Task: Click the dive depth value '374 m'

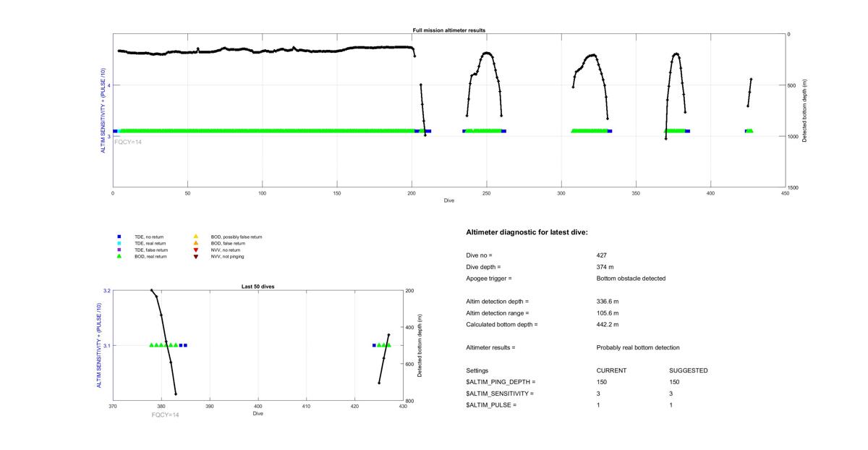Action: tap(605, 267)
